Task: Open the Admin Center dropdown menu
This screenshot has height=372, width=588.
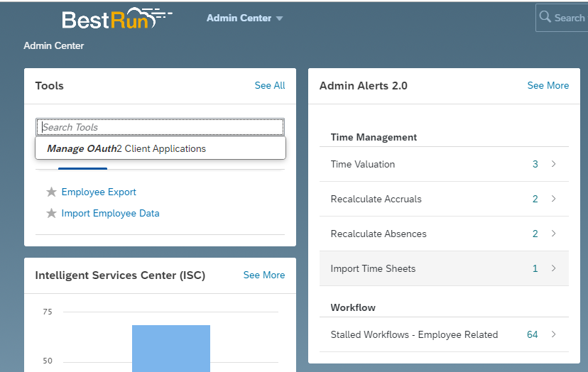Action: [x=244, y=18]
